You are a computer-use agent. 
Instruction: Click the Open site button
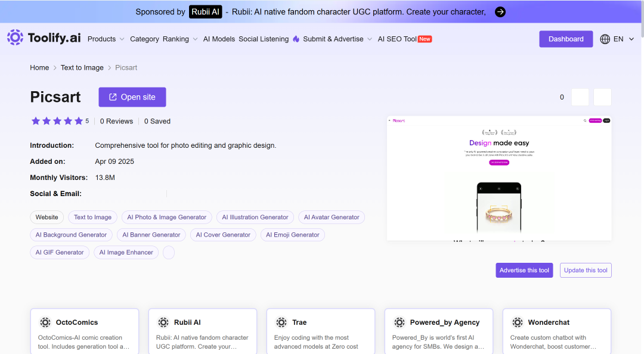132,97
